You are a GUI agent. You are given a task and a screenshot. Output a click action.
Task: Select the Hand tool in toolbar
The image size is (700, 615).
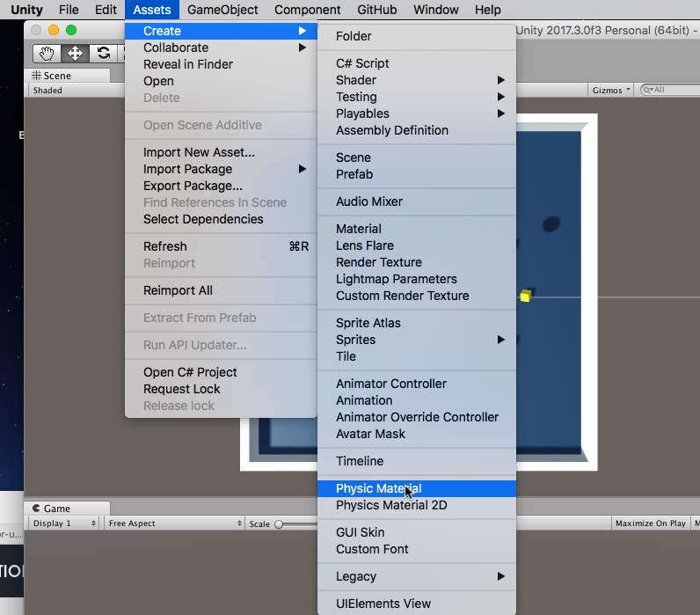[x=47, y=54]
